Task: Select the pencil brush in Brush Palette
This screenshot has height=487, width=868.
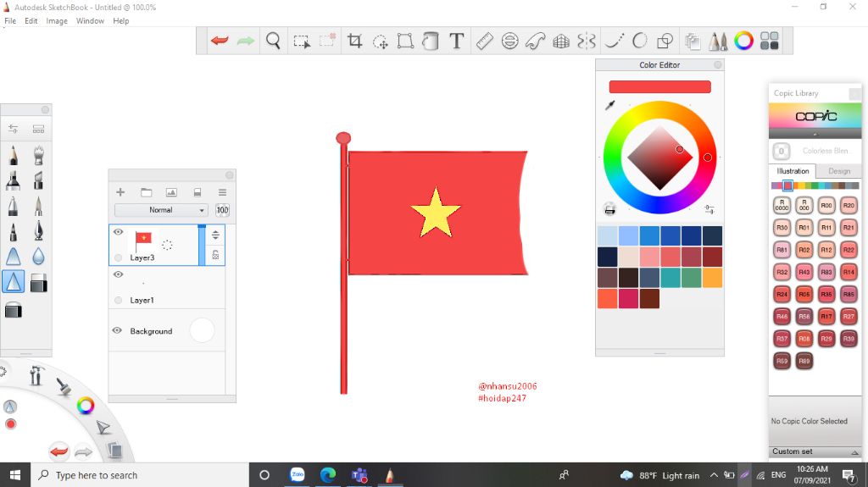Action: pyautogui.click(x=14, y=156)
